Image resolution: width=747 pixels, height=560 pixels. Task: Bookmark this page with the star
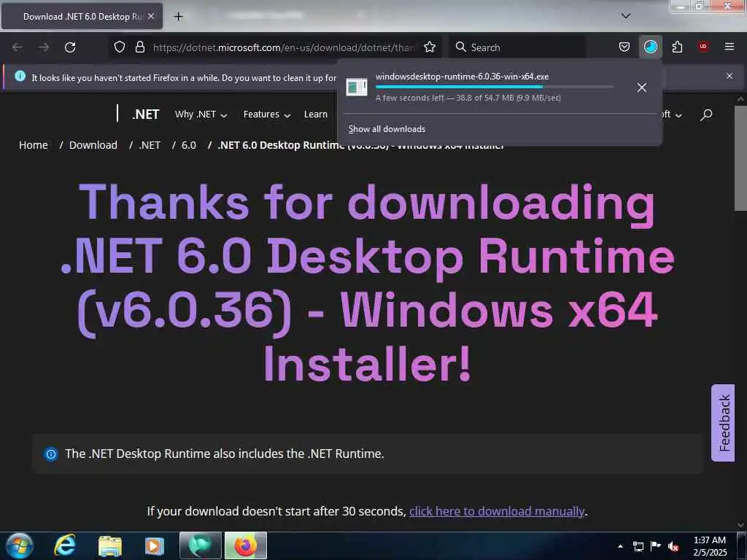pos(430,47)
